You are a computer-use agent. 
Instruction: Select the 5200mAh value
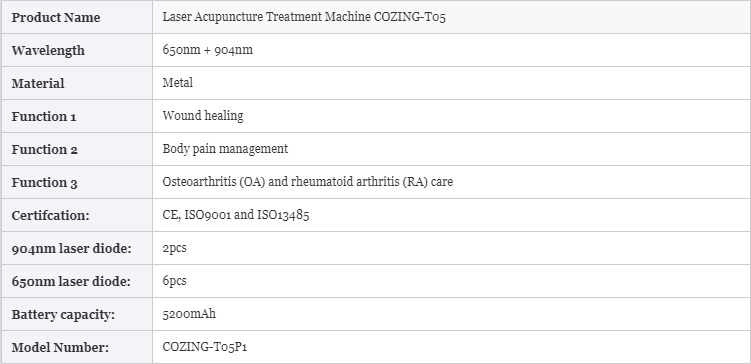189,314
